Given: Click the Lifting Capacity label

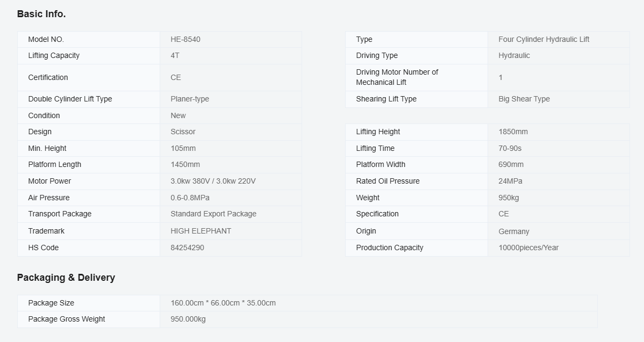Looking at the screenshot, I should coord(54,55).
